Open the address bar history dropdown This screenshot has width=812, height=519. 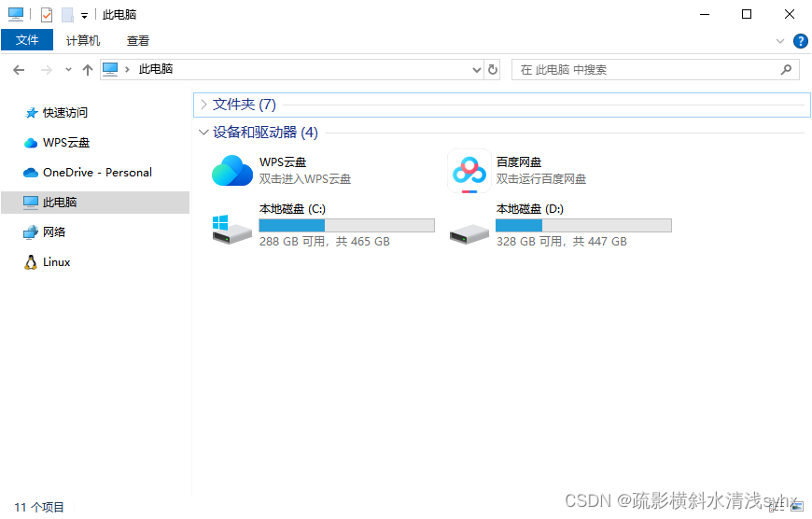477,70
